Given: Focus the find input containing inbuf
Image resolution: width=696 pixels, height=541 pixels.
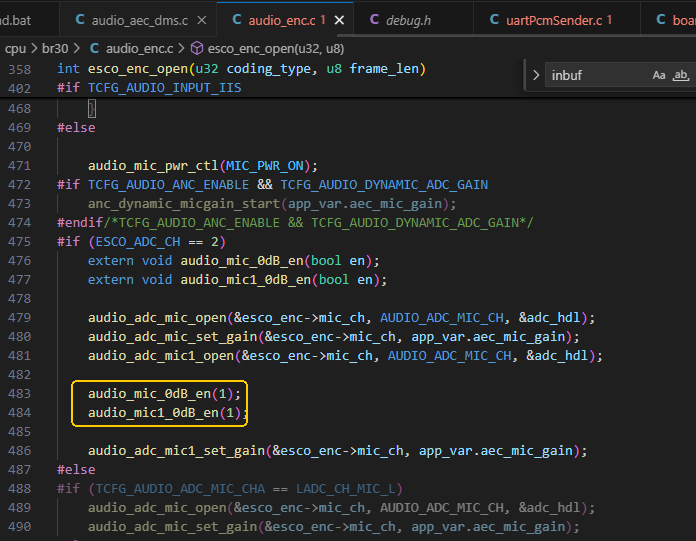Looking at the screenshot, I should point(599,75).
